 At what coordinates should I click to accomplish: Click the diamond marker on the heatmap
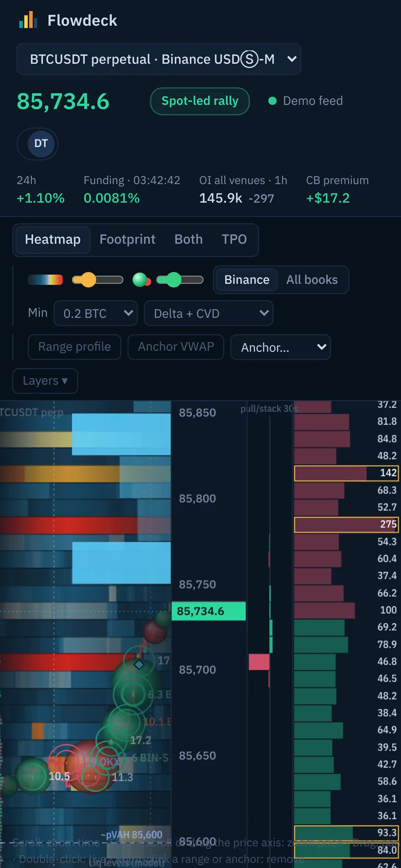(139, 665)
